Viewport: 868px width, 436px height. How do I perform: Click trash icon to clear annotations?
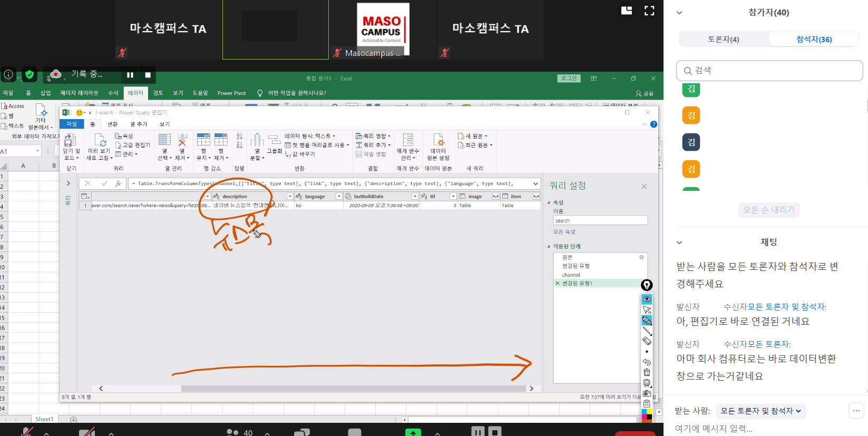(647, 372)
